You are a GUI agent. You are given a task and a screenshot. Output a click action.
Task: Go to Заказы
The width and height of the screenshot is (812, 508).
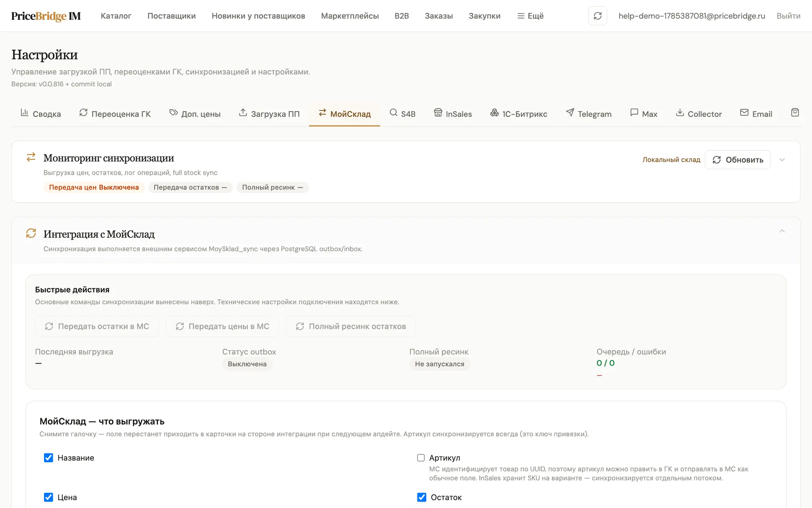point(439,16)
